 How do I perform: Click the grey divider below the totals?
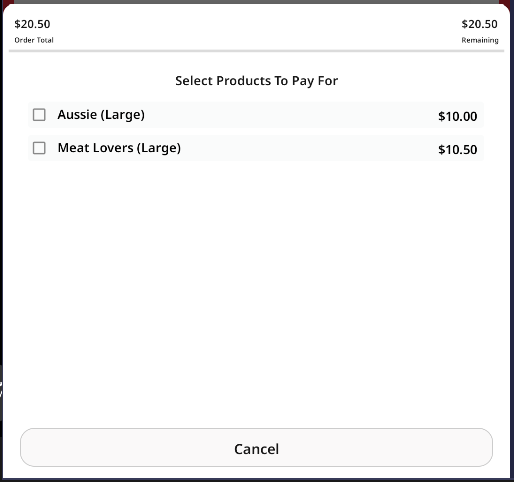point(256,51)
